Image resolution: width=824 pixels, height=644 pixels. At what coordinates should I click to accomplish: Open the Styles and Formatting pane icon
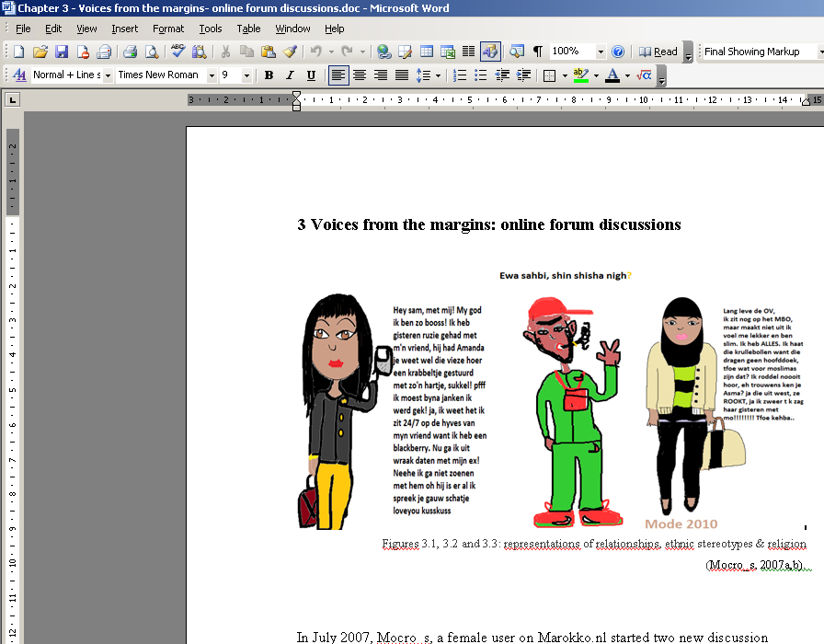click(20, 75)
